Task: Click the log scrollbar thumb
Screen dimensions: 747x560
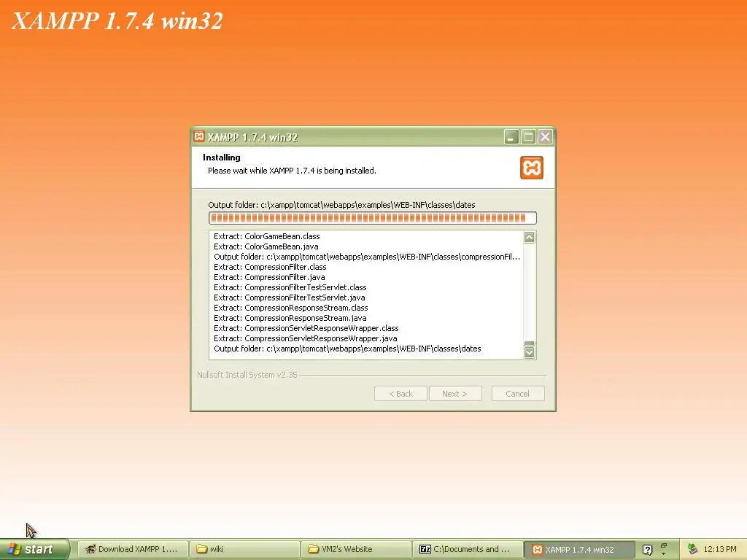Action: click(x=530, y=344)
